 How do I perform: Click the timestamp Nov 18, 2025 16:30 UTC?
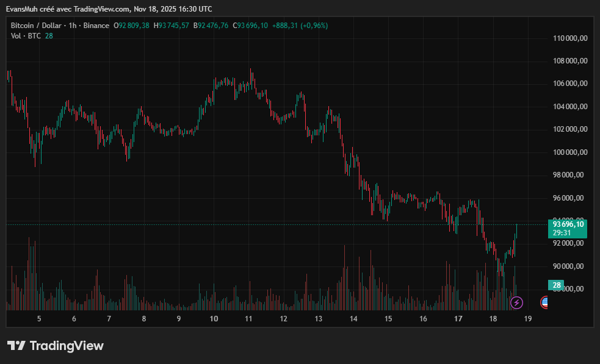[x=173, y=9]
